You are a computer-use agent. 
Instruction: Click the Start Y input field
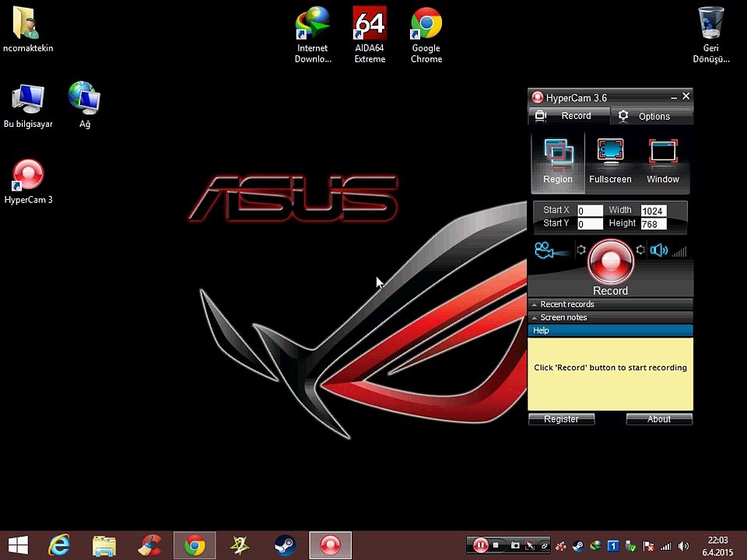point(590,224)
